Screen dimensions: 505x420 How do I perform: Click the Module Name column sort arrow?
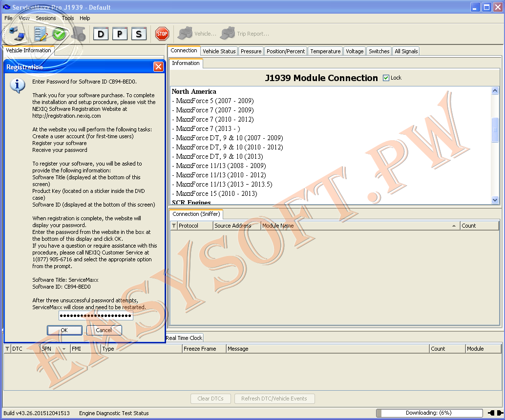point(454,226)
